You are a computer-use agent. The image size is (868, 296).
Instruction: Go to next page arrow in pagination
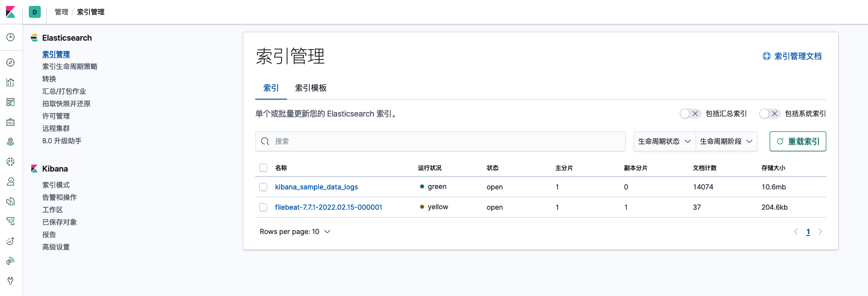click(820, 232)
